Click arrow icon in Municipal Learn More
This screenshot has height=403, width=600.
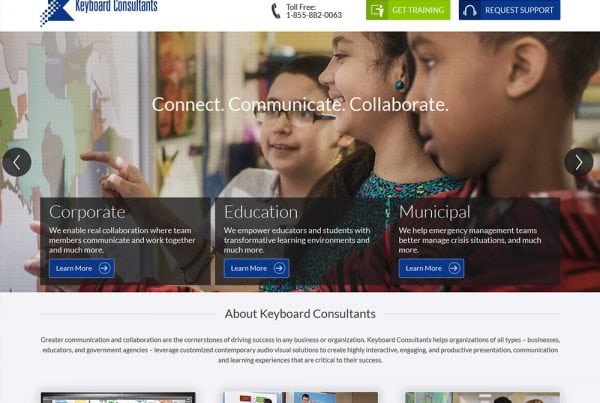coord(454,268)
